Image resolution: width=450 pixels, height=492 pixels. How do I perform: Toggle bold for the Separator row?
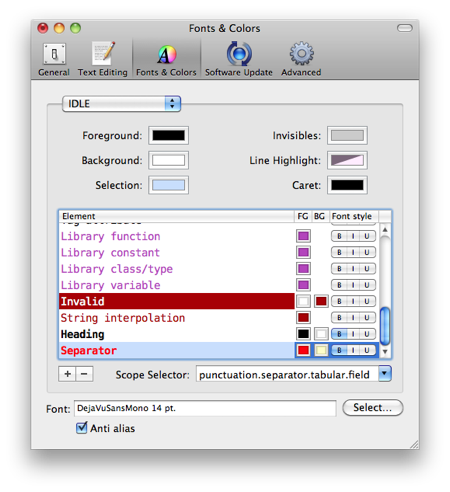339,350
